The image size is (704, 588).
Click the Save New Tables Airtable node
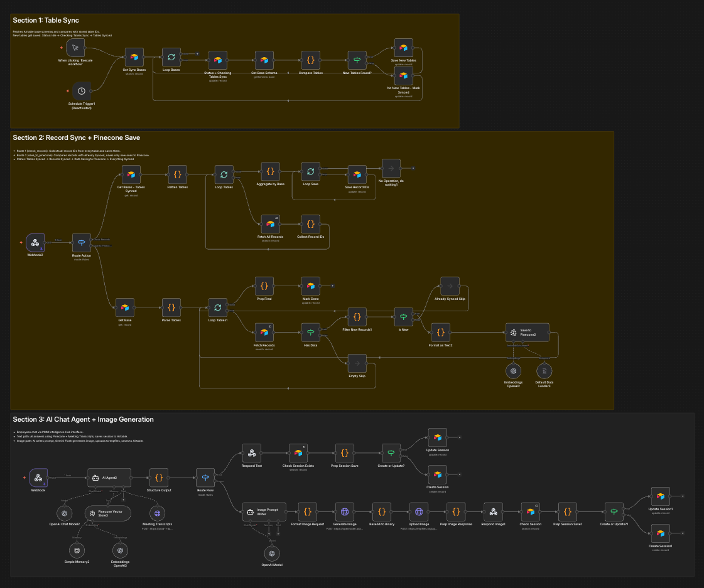[403, 47]
